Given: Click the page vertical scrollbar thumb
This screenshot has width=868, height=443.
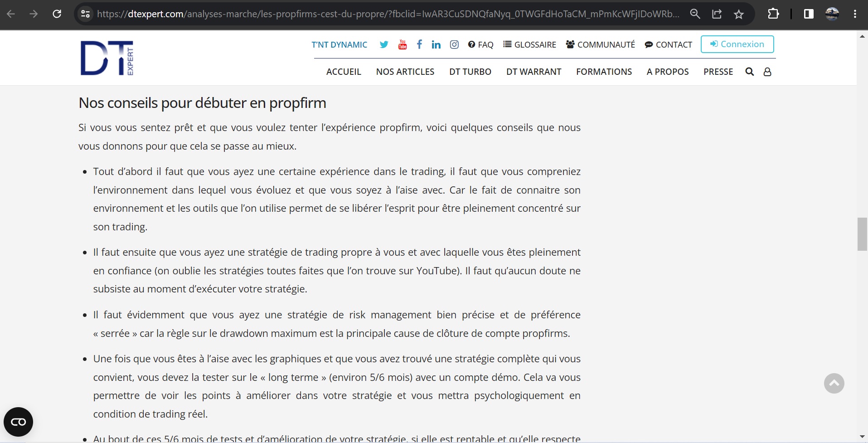Looking at the screenshot, I should click(x=862, y=234).
